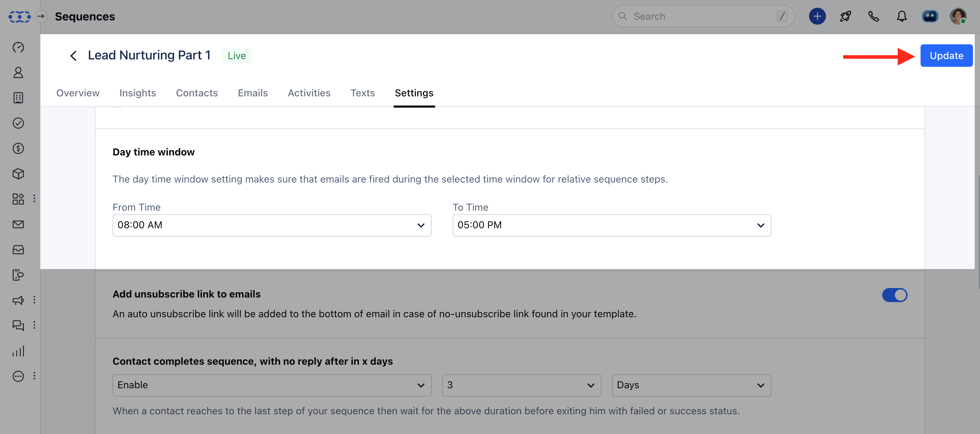Click the Add unsubscribe link to emails heading
The image size is (980, 434).
point(186,294)
